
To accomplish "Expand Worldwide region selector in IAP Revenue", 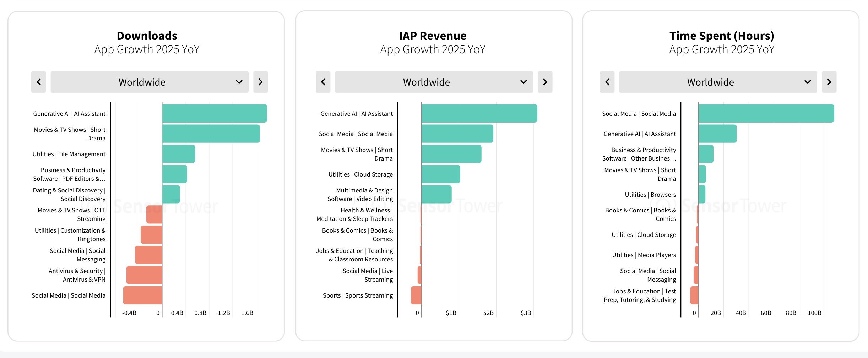I will point(434,82).
